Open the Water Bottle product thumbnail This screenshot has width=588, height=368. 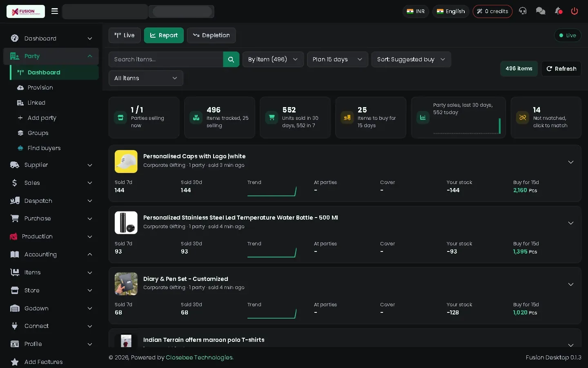pos(126,223)
